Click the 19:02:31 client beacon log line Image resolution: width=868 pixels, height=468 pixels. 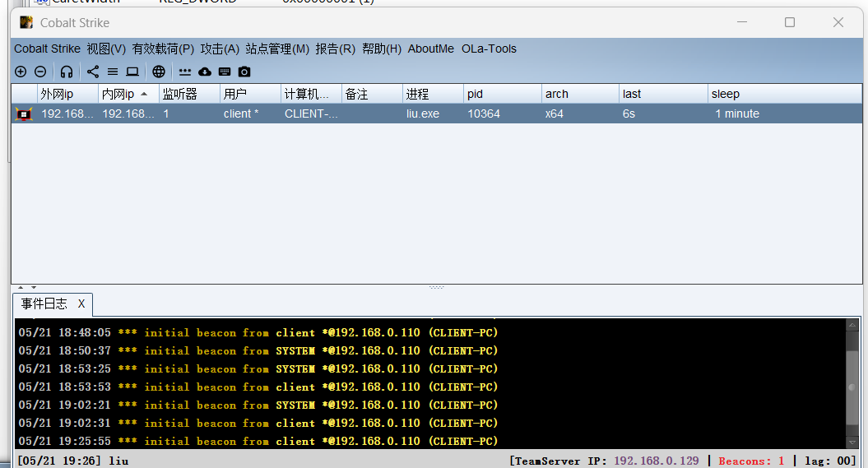pos(258,424)
